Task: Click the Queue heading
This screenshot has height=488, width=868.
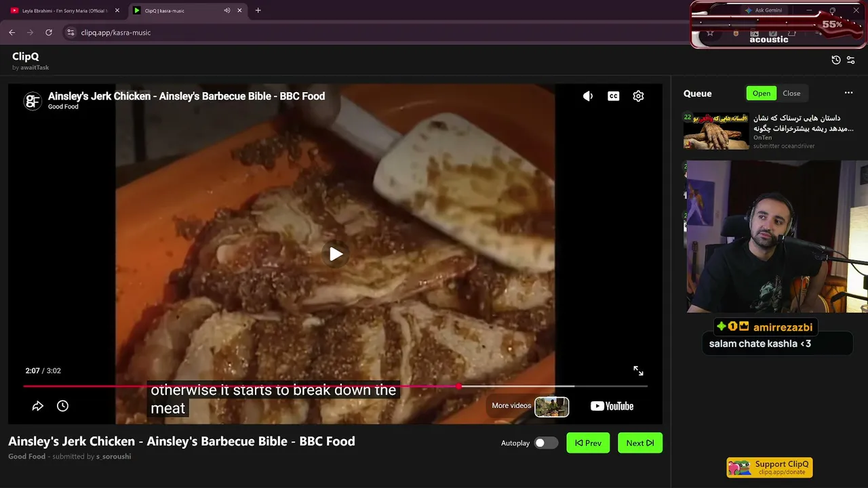Action: pos(698,94)
